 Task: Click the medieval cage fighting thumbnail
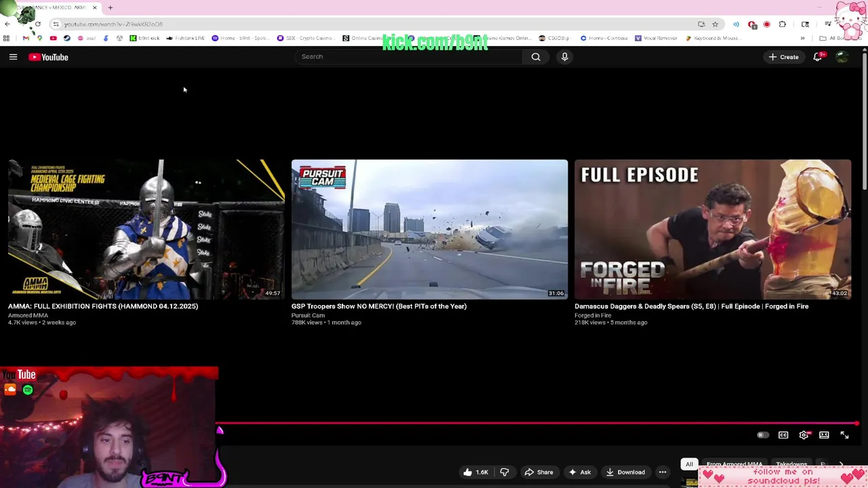pyautogui.click(x=146, y=229)
